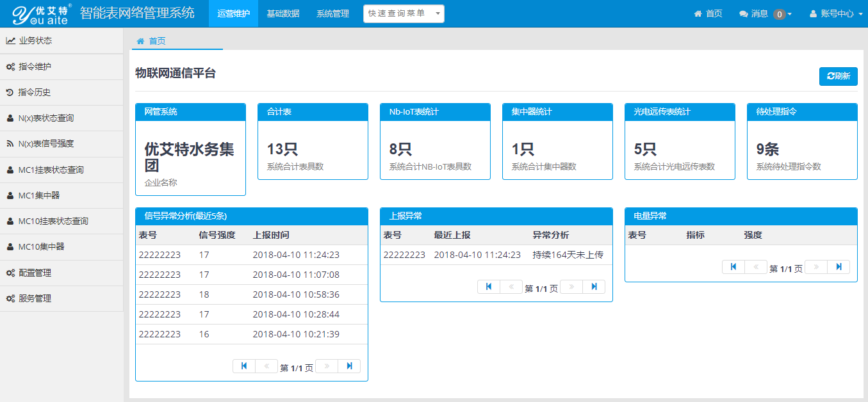Viewport: 868px width, 402px height.
Task: Go to first page in 上报异常 table
Action: pyautogui.click(x=489, y=287)
